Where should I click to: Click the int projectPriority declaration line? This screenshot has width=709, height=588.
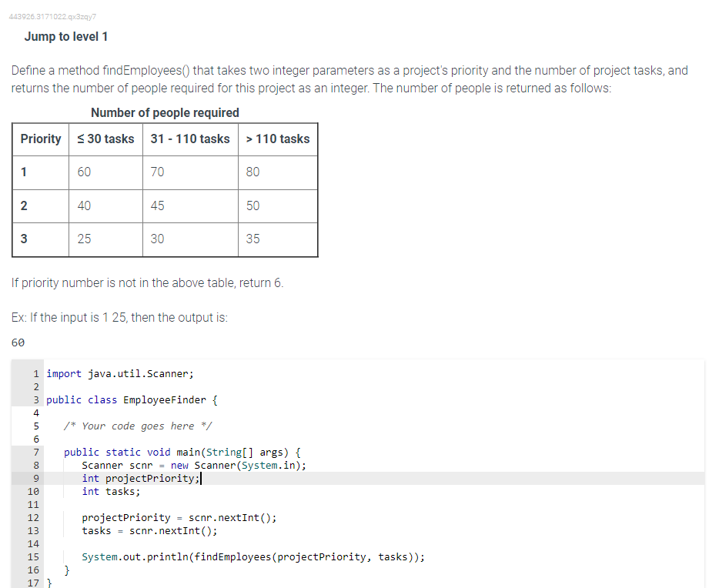(141, 478)
